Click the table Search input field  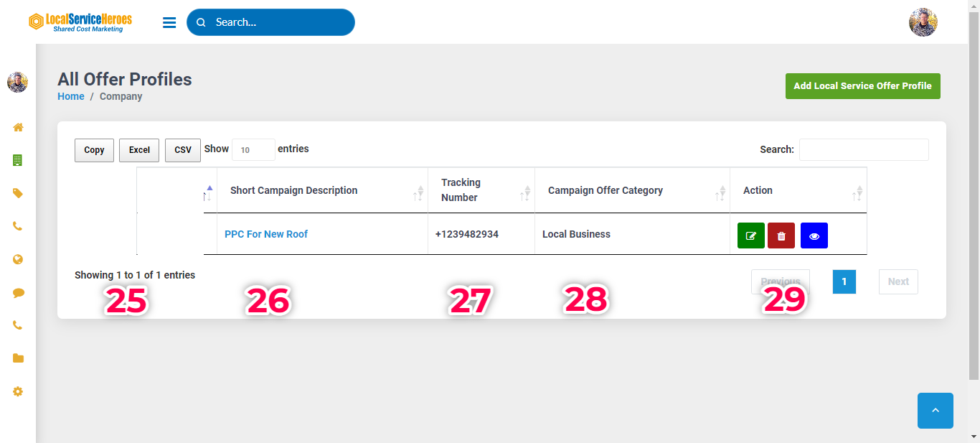tap(863, 149)
